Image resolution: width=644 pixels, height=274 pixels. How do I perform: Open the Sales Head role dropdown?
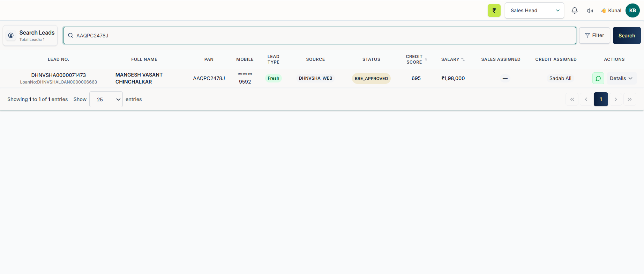coord(534,10)
